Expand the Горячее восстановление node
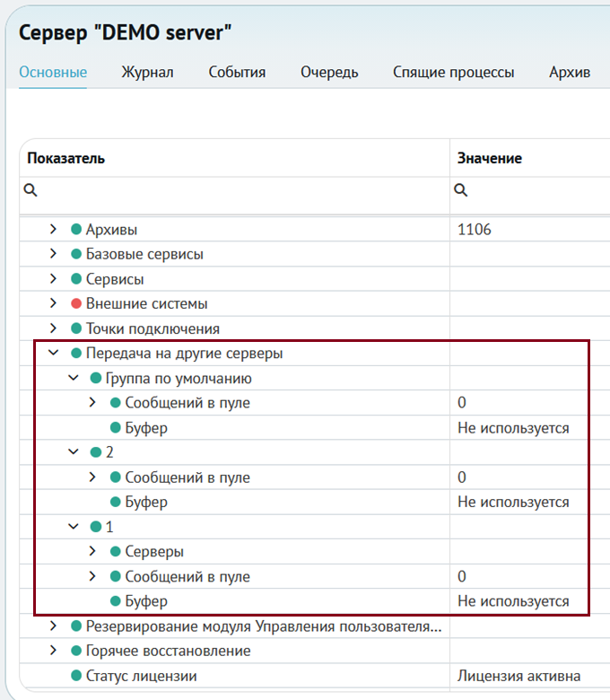 (53, 651)
